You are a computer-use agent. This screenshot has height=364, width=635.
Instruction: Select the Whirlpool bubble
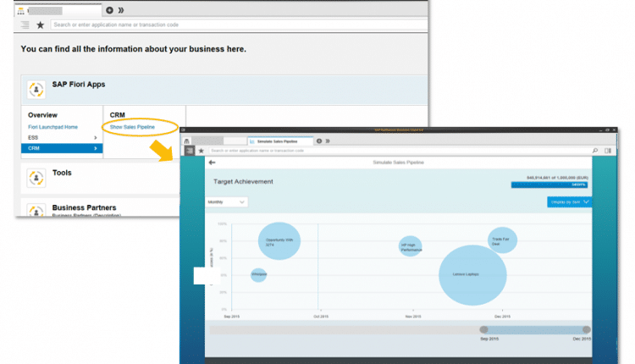pyautogui.click(x=258, y=274)
